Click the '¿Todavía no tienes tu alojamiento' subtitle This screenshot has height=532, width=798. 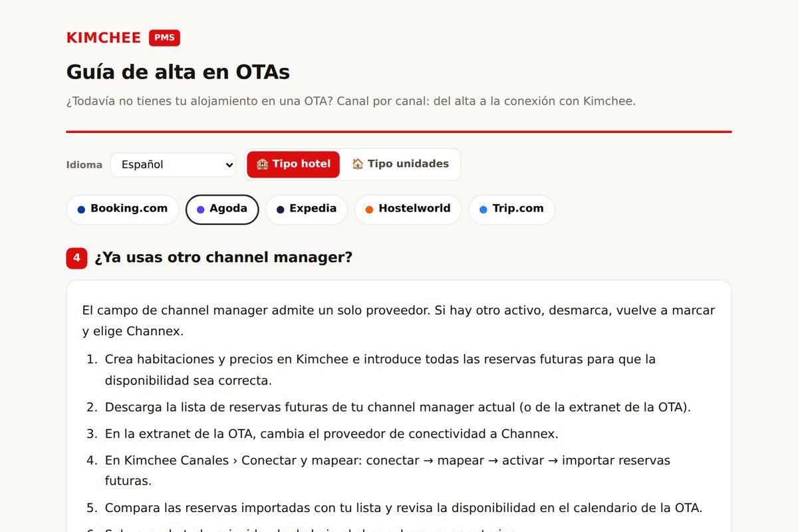coord(351,102)
